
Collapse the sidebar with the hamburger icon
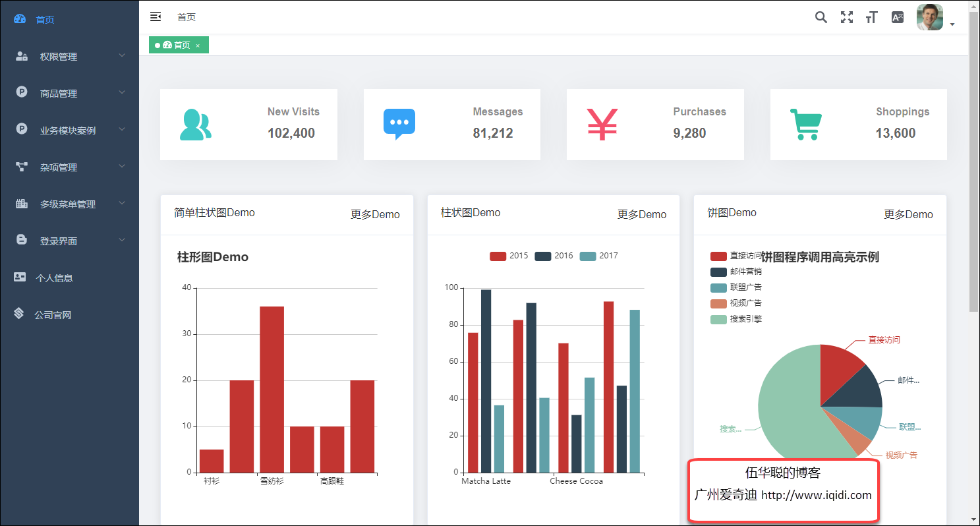156,16
